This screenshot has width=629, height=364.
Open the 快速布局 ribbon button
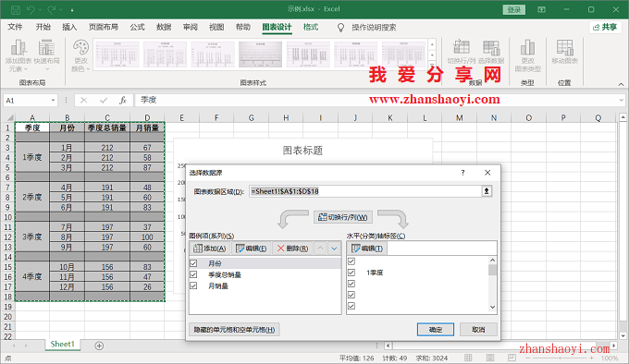point(46,55)
